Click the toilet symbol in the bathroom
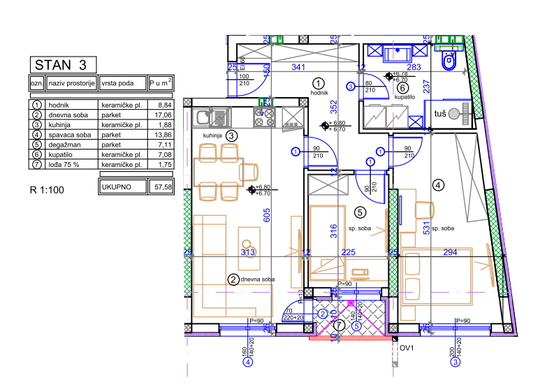 coord(448,61)
